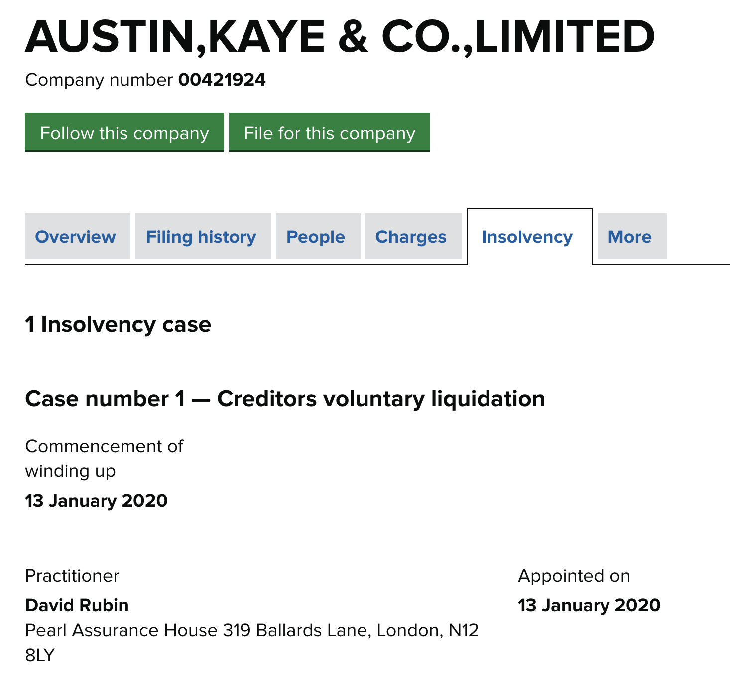730x700 pixels.
Task: Click the practitioner name David Rubin
Action: [x=77, y=605]
